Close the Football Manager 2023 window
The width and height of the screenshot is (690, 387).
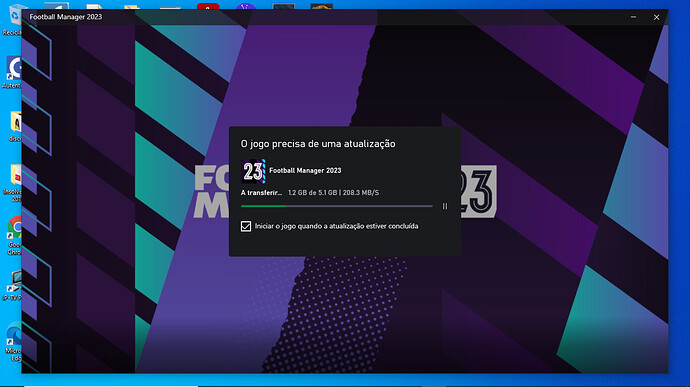coord(657,17)
